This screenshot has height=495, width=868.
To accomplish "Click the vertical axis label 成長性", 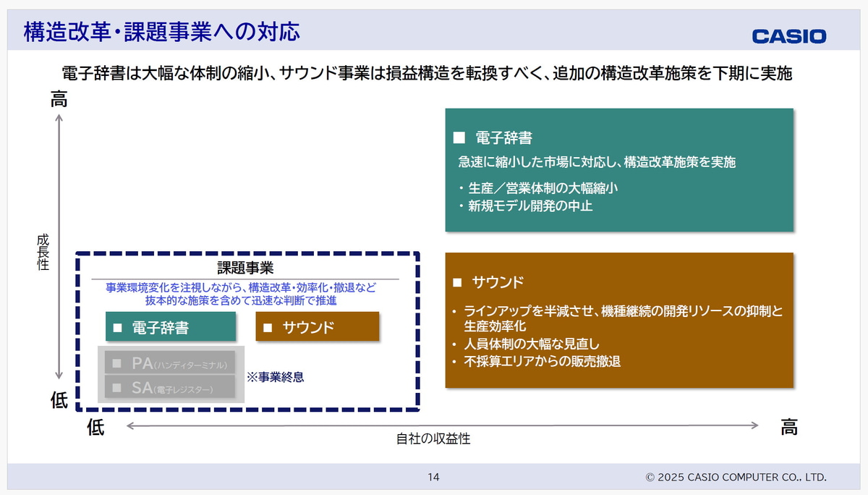I will pyautogui.click(x=43, y=253).
